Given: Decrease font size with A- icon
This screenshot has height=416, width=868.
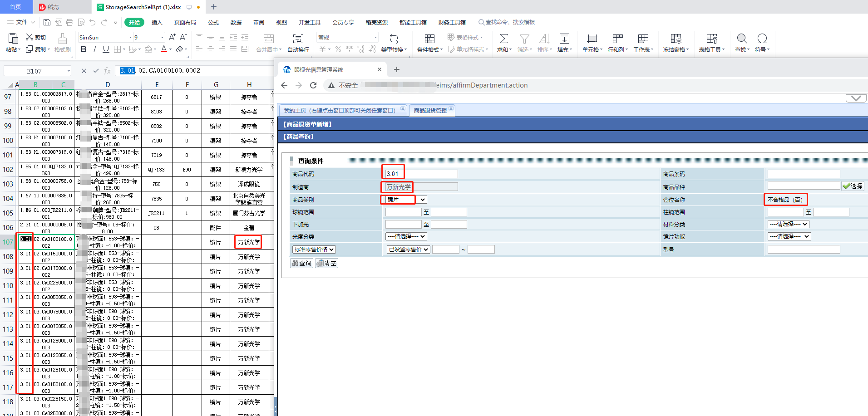Looking at the screenshot, I should click(x=183, y=37).
